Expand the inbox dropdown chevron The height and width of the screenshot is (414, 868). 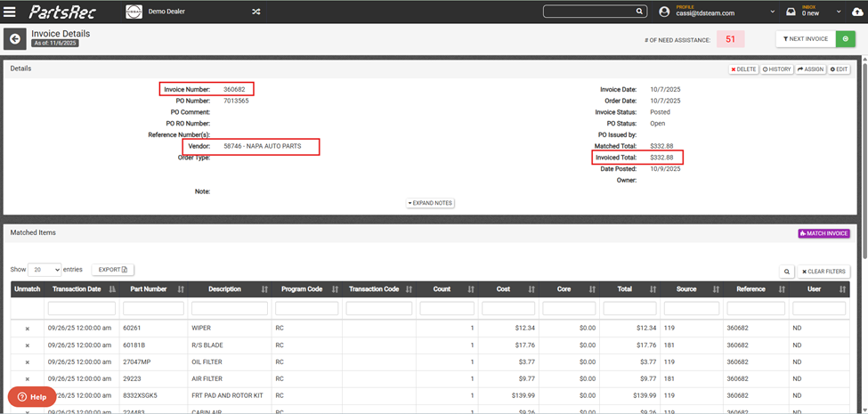click(x=839, y=12)
